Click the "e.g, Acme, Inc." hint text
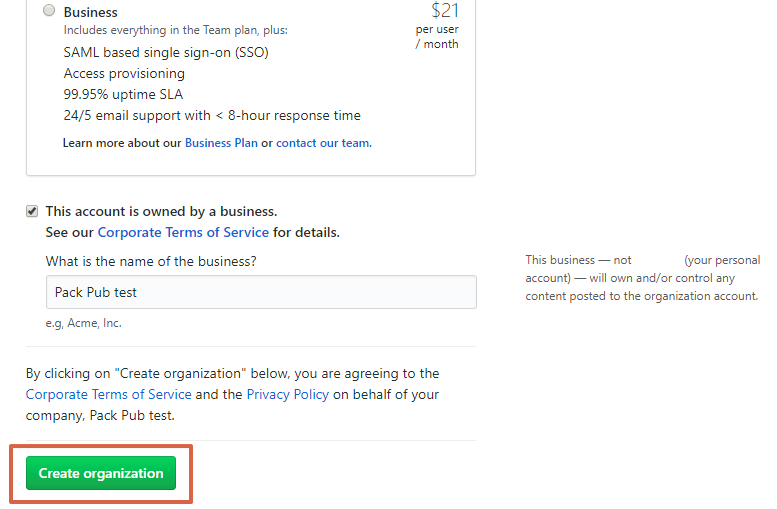This screenshot has height=509, width=777. (83, 323)
